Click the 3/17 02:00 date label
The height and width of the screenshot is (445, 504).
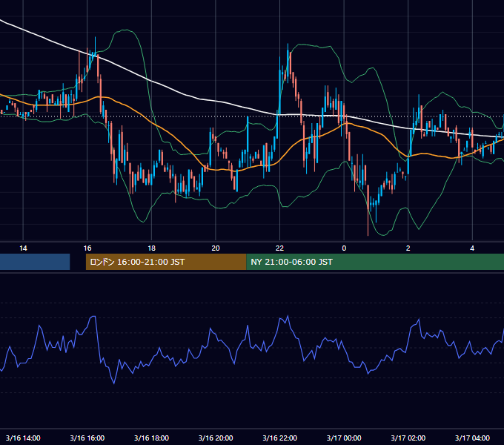click(408, 438)
